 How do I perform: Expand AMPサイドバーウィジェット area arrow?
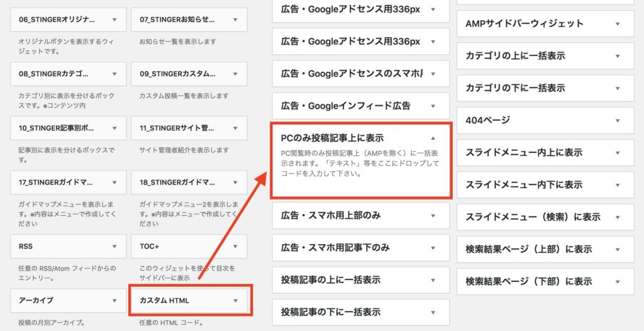pos(618,24)
